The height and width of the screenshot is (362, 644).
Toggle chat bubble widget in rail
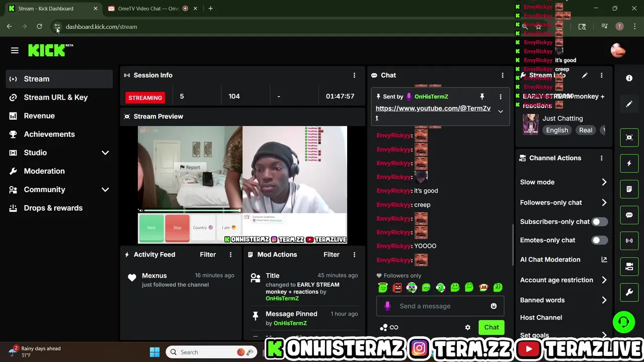629,215
